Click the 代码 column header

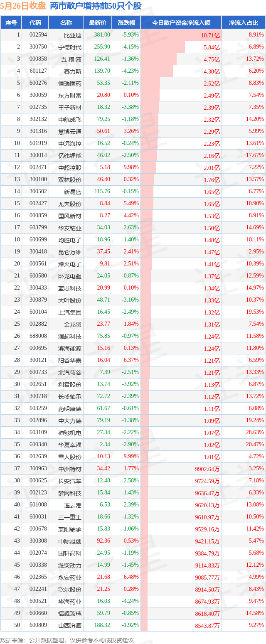point(35,23)
